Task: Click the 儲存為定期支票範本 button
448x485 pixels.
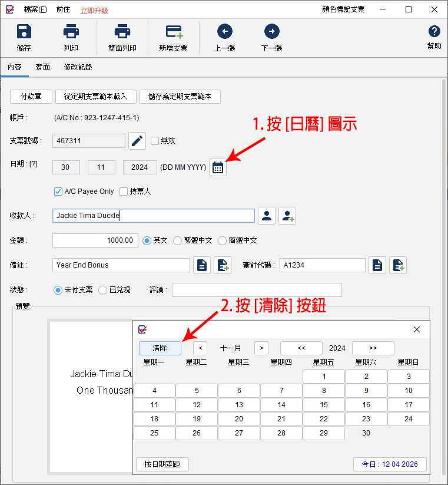Action: click(180, 97)
